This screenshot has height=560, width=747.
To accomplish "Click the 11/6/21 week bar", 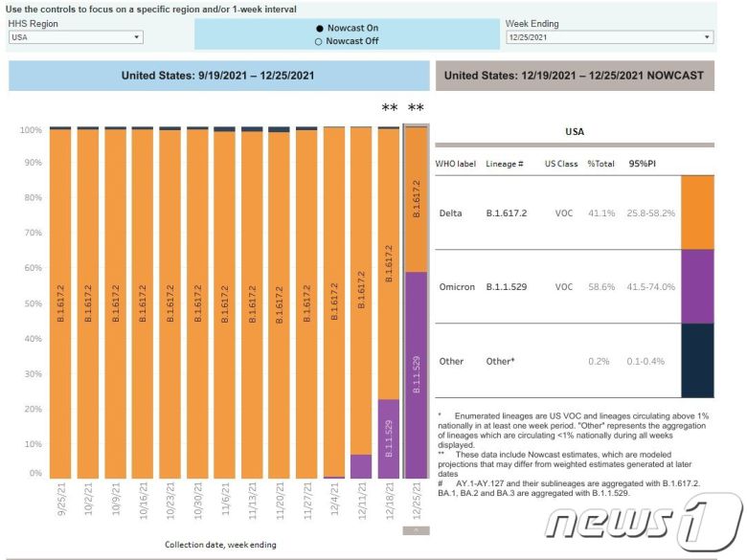I will [224, 303].
